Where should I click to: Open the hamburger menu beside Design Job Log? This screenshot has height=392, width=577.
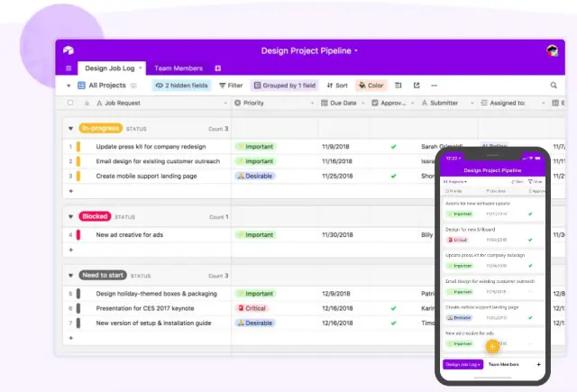point(69,68)
